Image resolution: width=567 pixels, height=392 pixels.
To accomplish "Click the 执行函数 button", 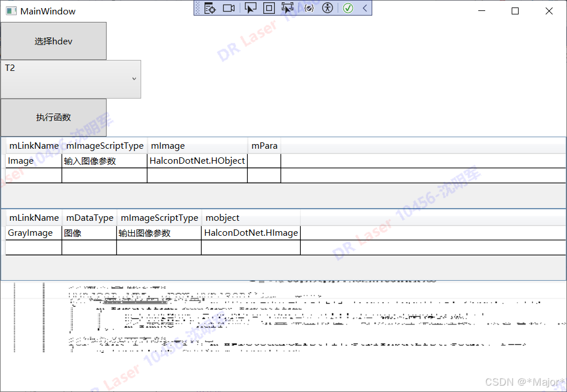I will pyautogui.click(x=53, y=117).
